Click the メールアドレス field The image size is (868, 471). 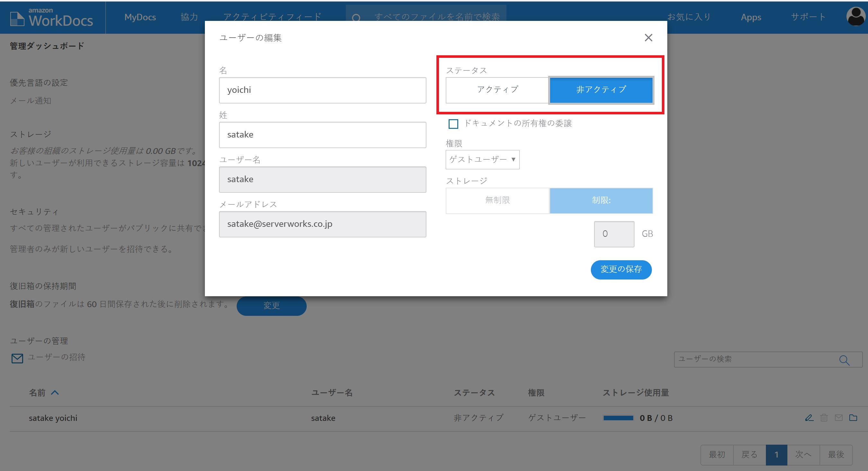click(322, 224)
